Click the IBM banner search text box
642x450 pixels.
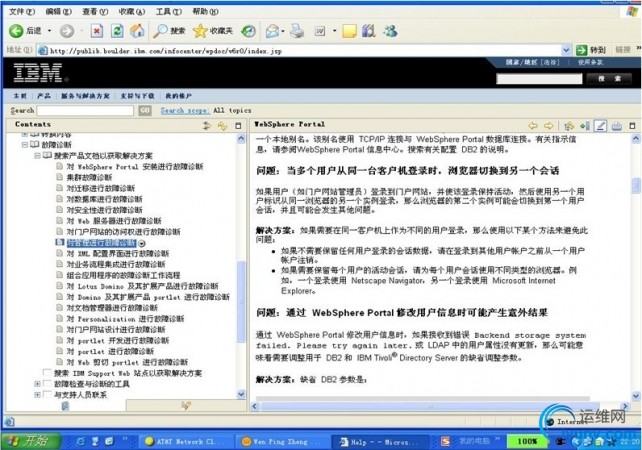[x=539, y=79]
